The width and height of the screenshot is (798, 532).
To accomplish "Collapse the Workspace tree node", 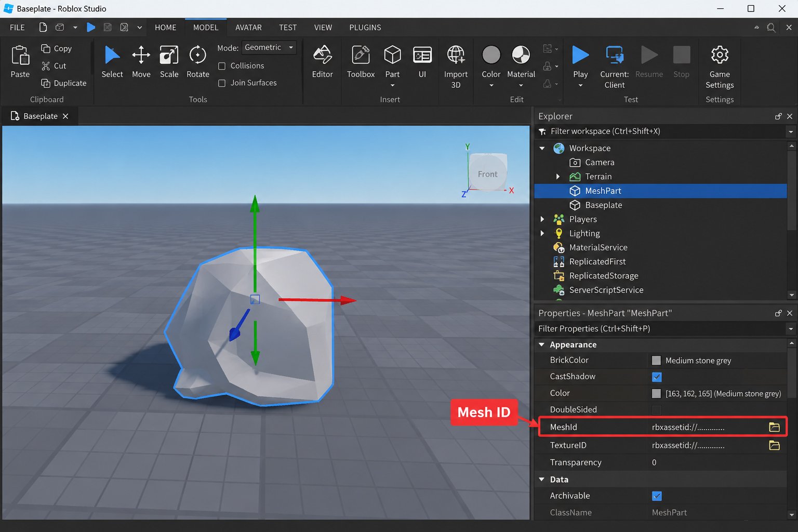I will pos(542,148).
